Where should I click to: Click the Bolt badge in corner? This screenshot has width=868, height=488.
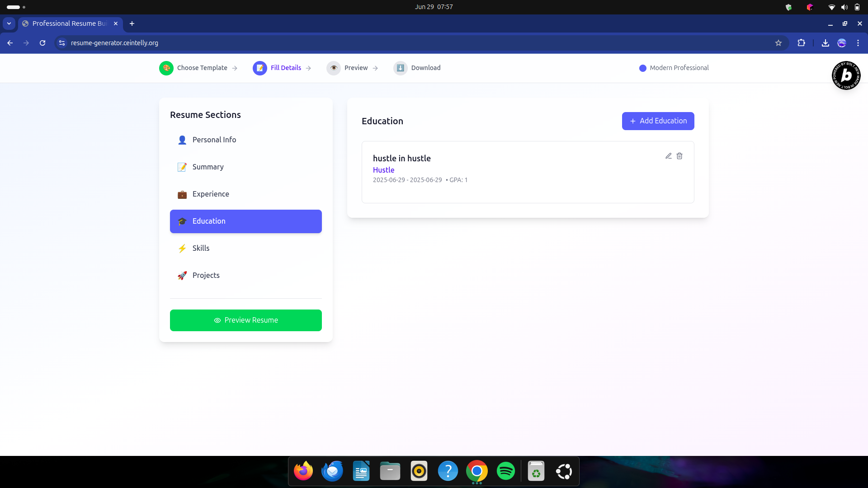click(x=846, y=75)
